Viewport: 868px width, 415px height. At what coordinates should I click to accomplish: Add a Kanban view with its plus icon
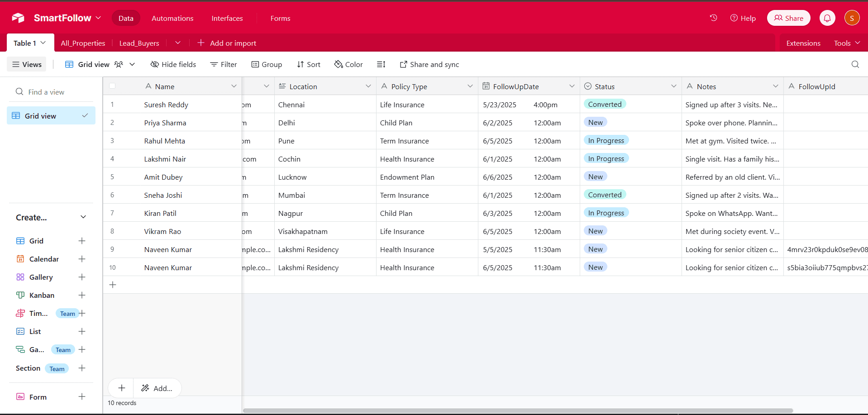pyautogui.click(x=82, y=295)
